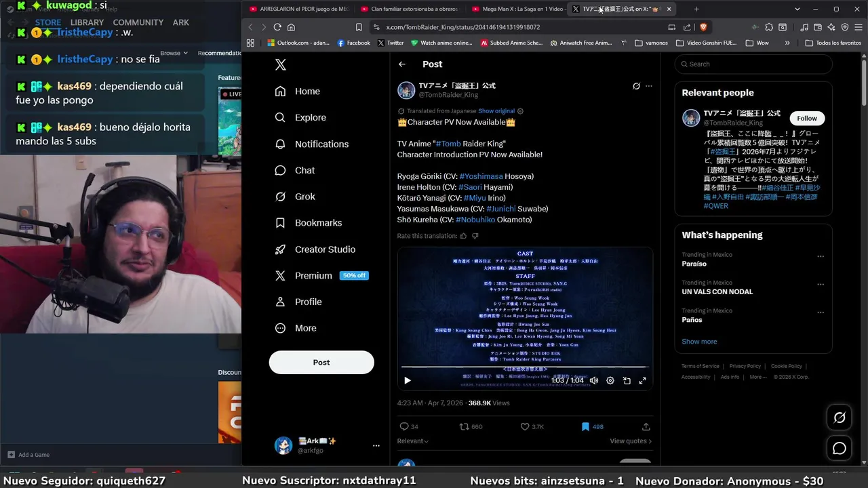Open account menu next to Ark profile
Viewport: 868px width, 488px height.
(x=376, y=445)
